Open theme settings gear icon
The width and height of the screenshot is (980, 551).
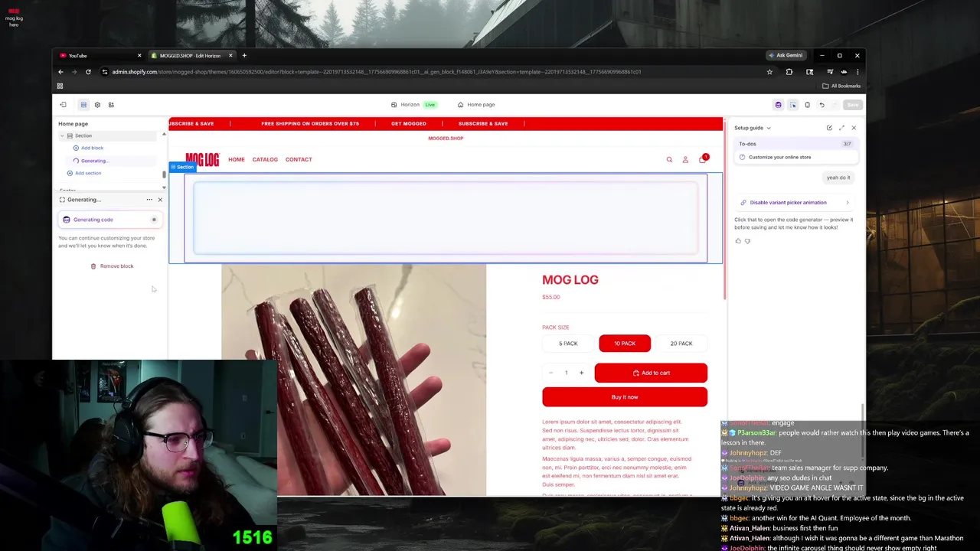tap(97, 105)
